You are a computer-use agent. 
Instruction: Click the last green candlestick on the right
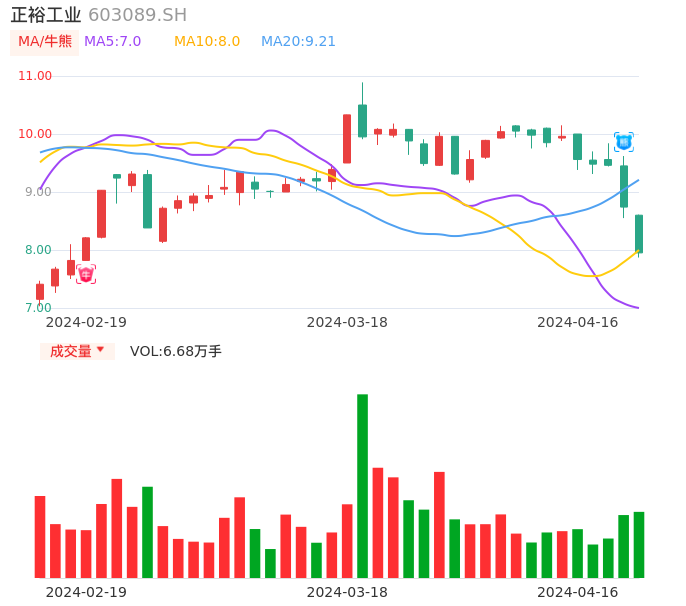point(638,233)
